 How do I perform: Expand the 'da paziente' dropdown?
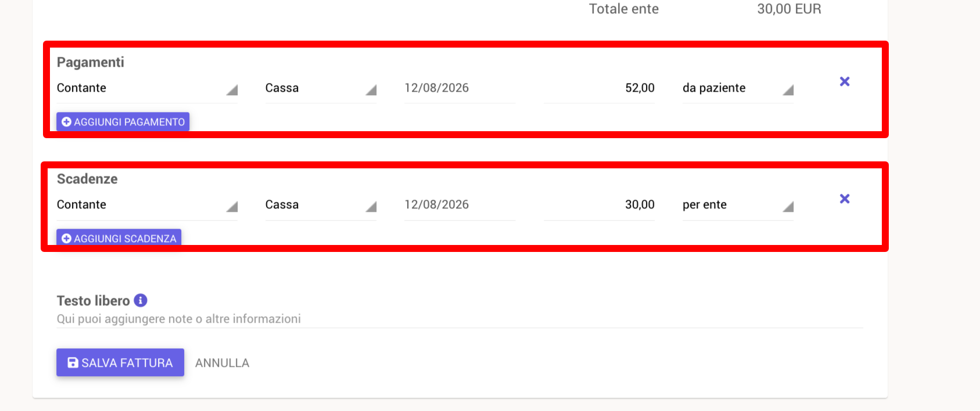738,88
